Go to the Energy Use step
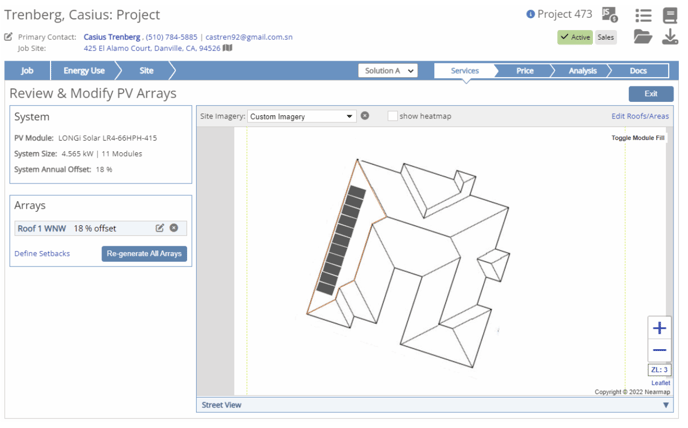This screenshot has height=428, width=688. pos(84,71)
